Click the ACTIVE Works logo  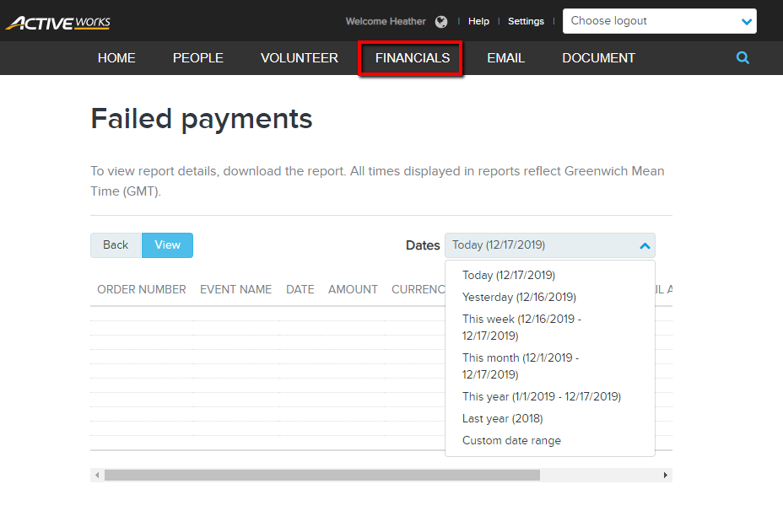click(x=57, y=22)
